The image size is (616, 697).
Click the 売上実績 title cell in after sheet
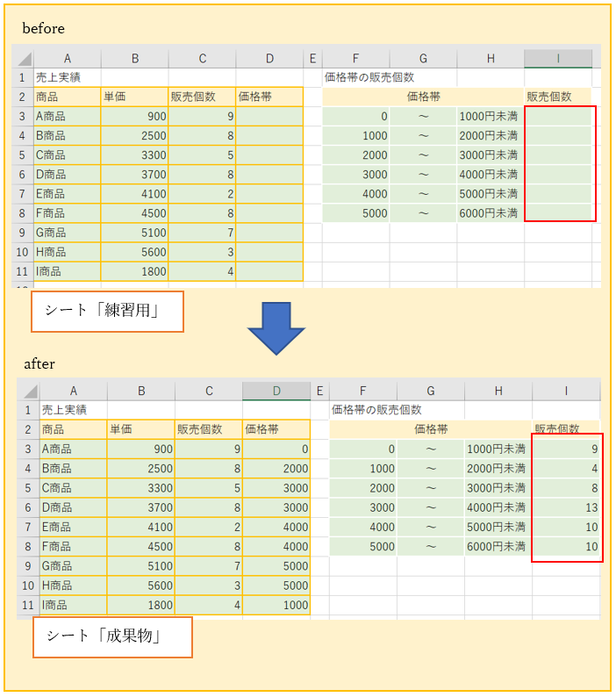point(73,410)
